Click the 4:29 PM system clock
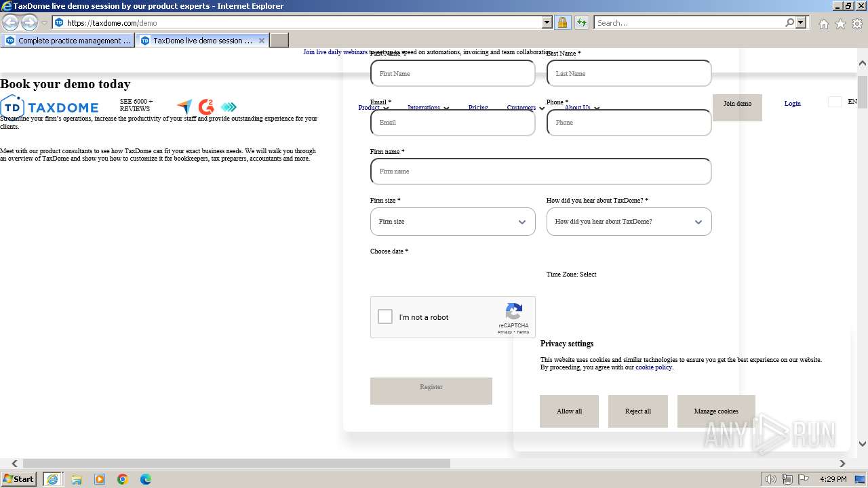The image size is (868, 488). [833, 479]
